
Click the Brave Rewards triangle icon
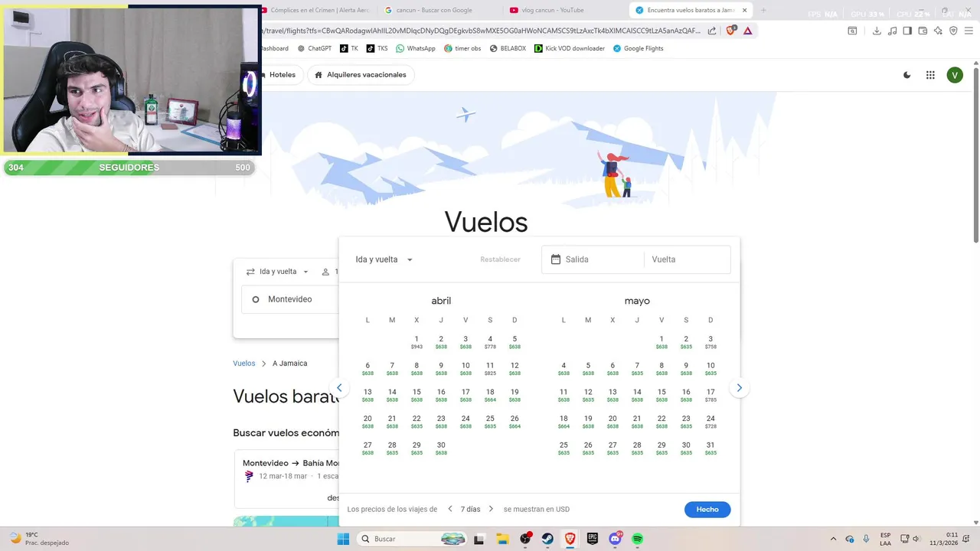748,31
